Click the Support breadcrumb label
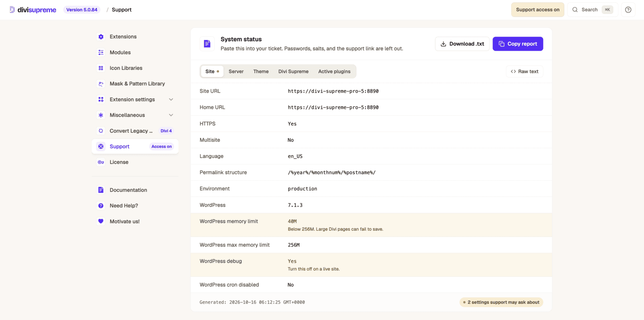 pos(122,10)
